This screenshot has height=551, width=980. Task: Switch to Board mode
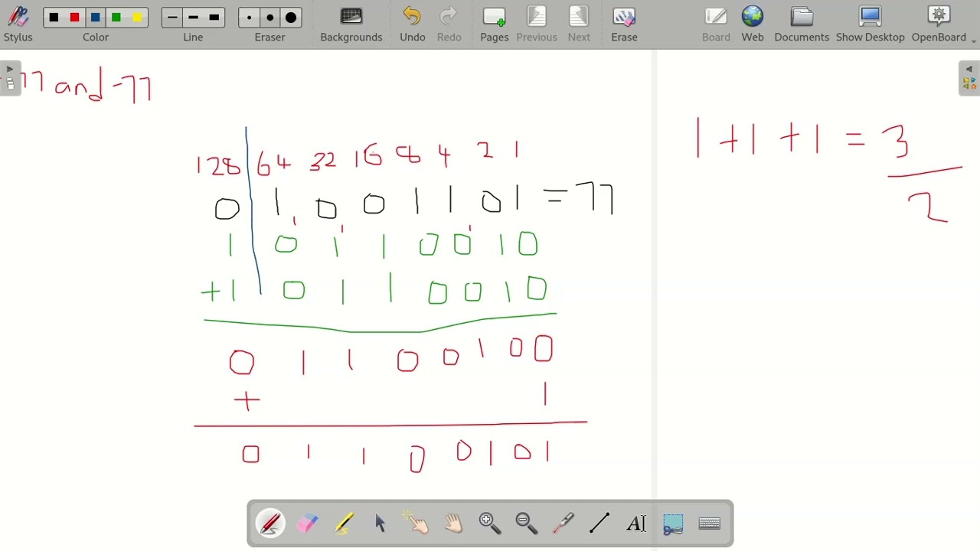coord(716,24)
